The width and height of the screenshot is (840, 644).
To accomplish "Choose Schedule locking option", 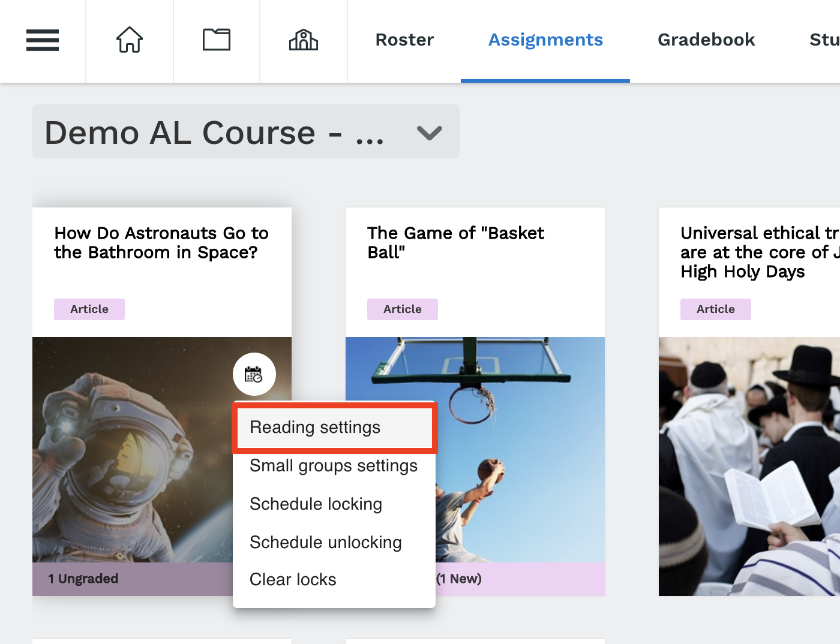I will tap(335, 504).
